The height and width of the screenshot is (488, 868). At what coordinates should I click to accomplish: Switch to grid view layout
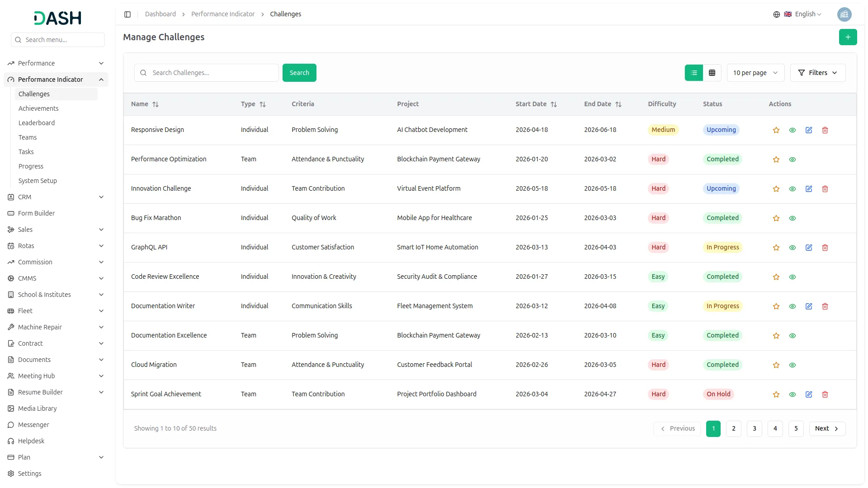(712, 73)
